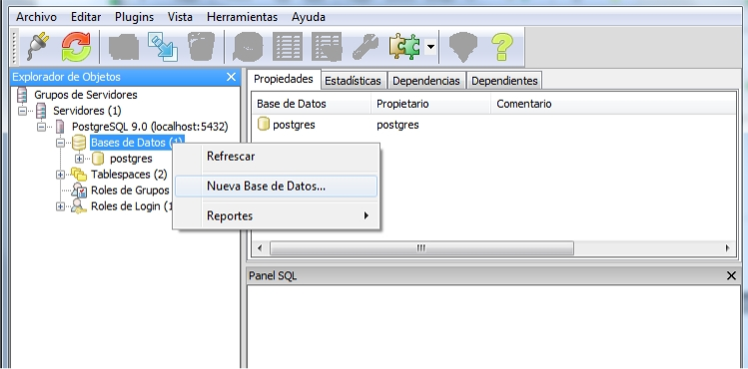Click the filtered data view icon

click(327, 47)
